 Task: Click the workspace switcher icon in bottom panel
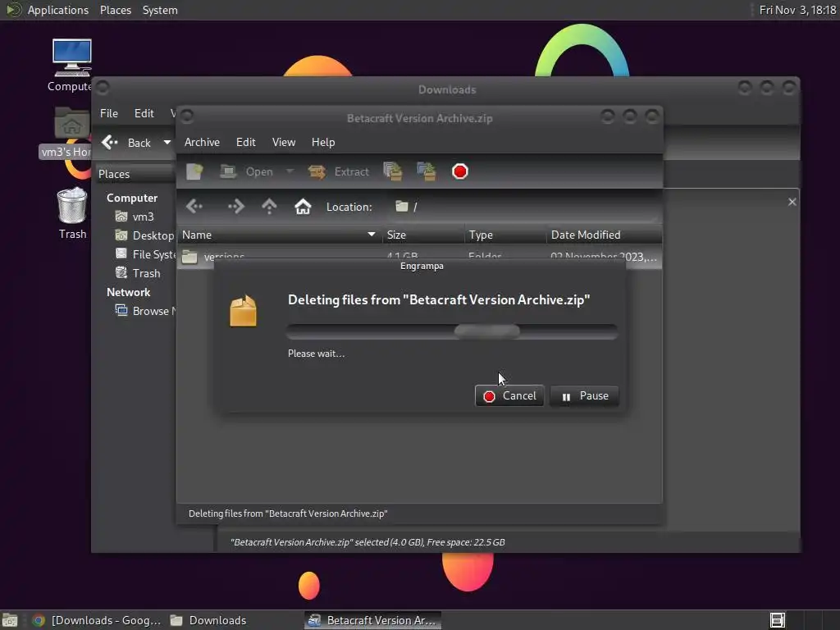(778, 620)
